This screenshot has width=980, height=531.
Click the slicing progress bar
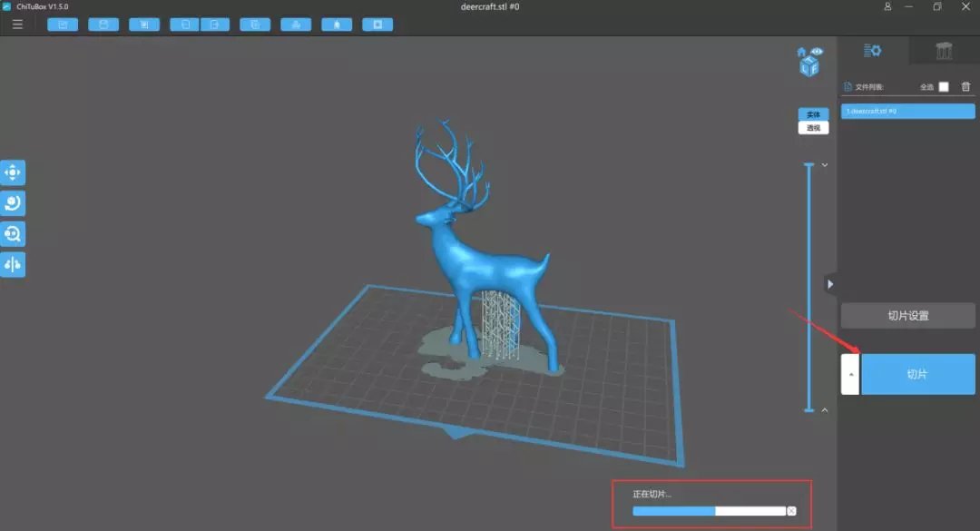(x=709, y=511)
